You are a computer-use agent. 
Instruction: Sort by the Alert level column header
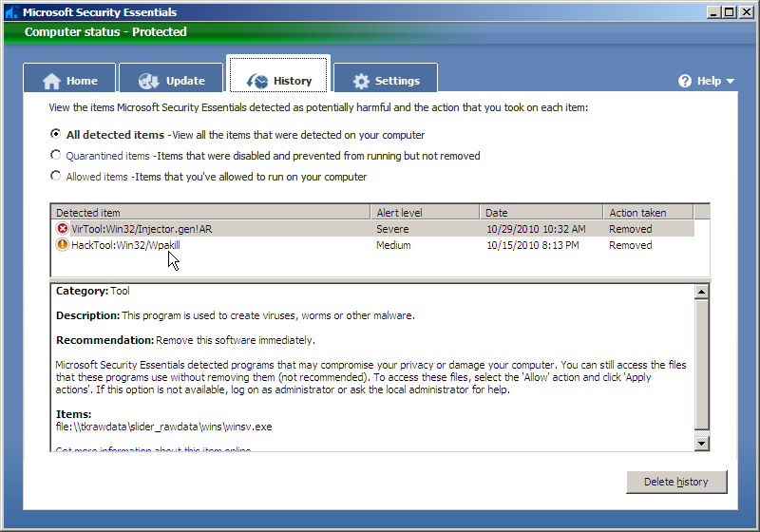coord(425,212)
